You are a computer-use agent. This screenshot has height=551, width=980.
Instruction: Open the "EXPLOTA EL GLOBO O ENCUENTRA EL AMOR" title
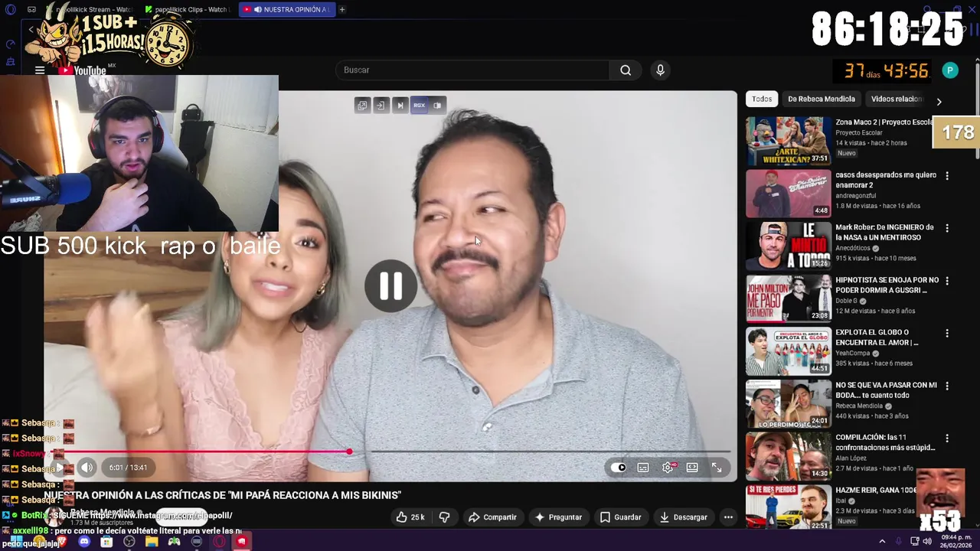pos(877,337)
